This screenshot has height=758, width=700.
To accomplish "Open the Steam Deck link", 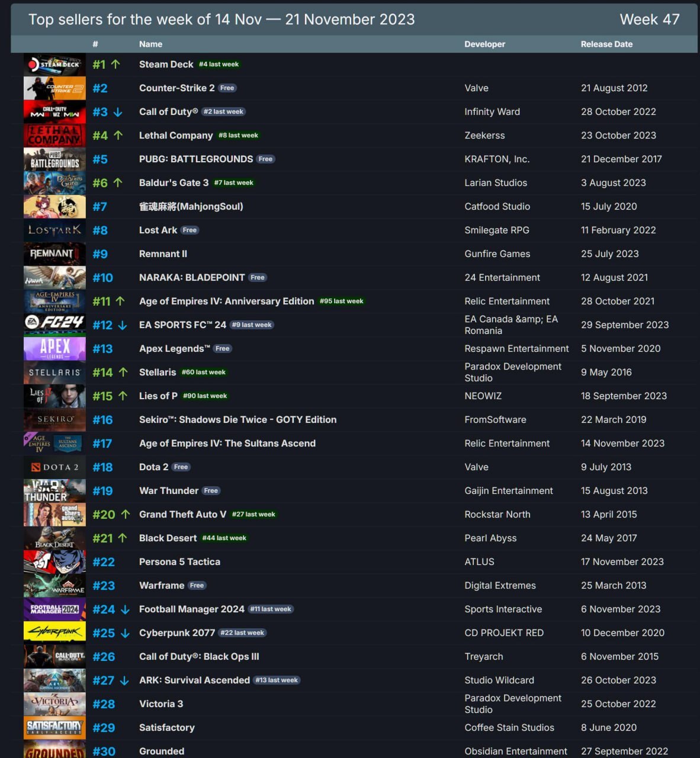I will pos(166,64).
